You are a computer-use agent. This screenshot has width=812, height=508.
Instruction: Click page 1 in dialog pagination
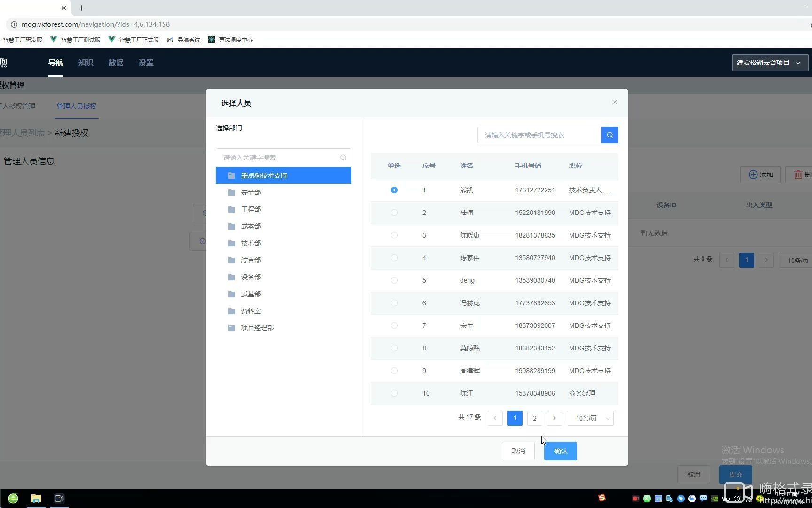point(515,418)
